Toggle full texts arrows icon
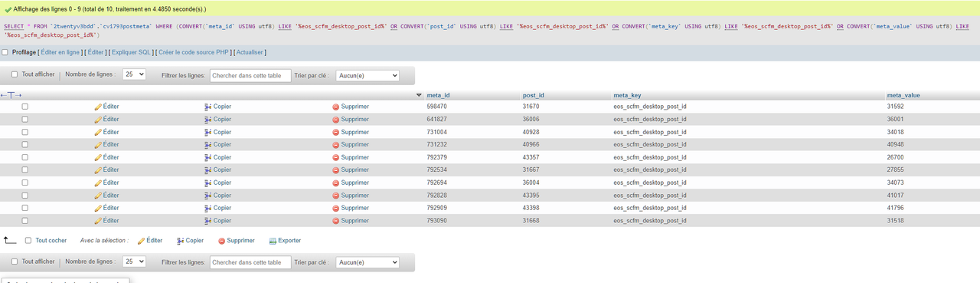The width and height of the screenshot is (980, 283). (11, 95)
